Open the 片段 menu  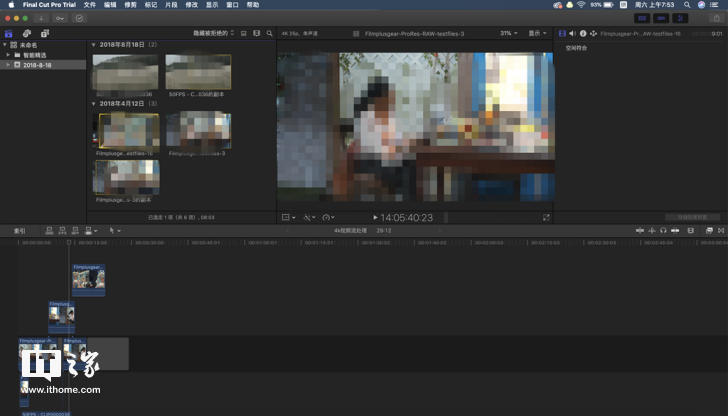pos(171,5)
